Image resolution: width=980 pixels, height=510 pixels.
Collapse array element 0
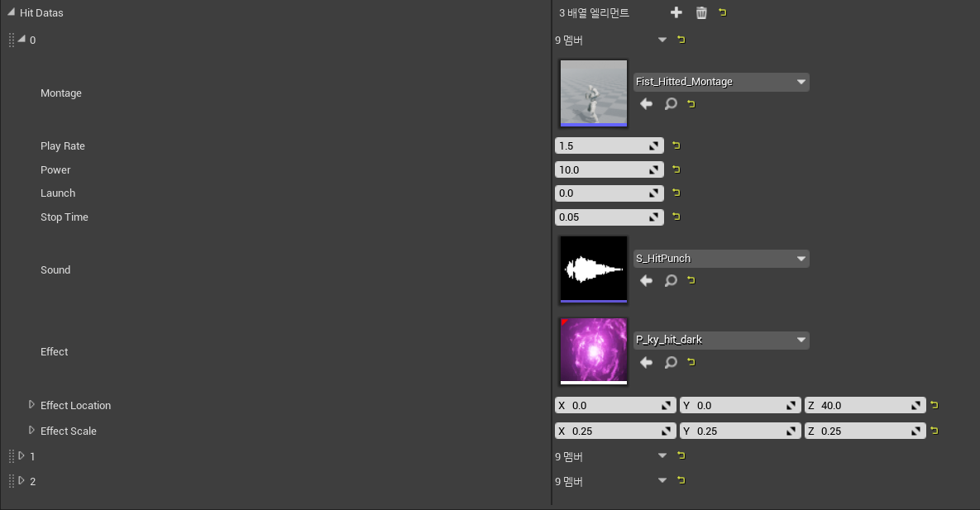click(22, 39)
